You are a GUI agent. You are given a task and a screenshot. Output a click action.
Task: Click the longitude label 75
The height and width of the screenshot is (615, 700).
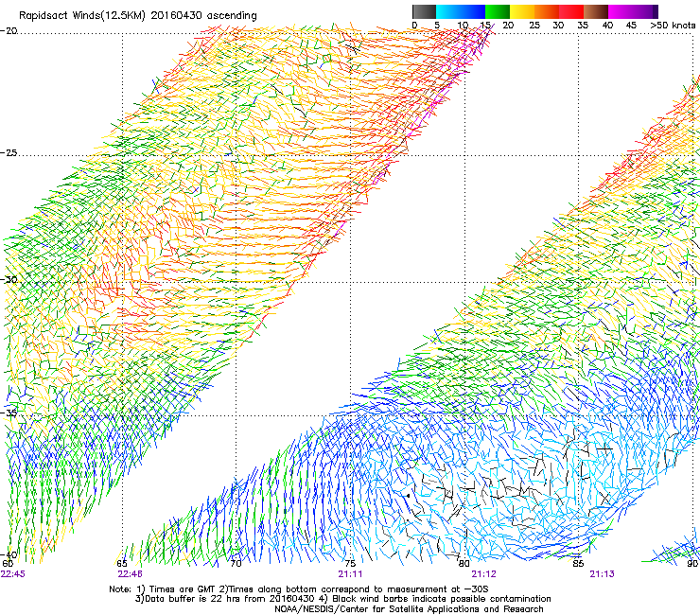coord(350,564)
